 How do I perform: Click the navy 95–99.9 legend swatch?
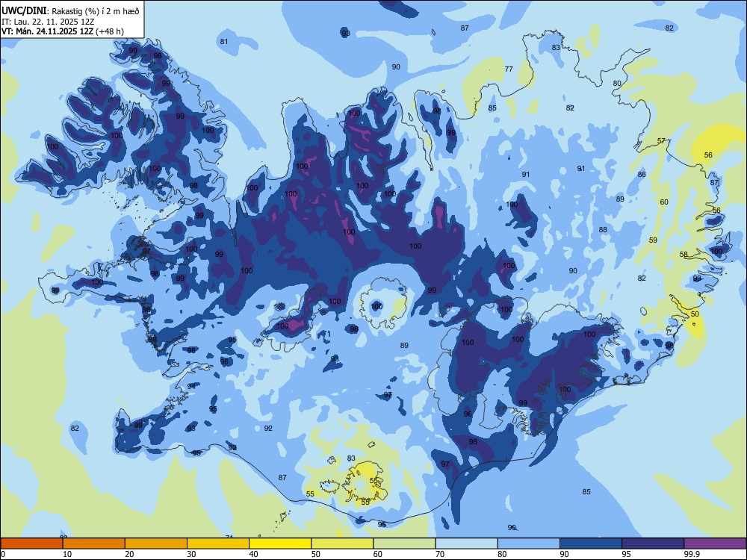653,544
